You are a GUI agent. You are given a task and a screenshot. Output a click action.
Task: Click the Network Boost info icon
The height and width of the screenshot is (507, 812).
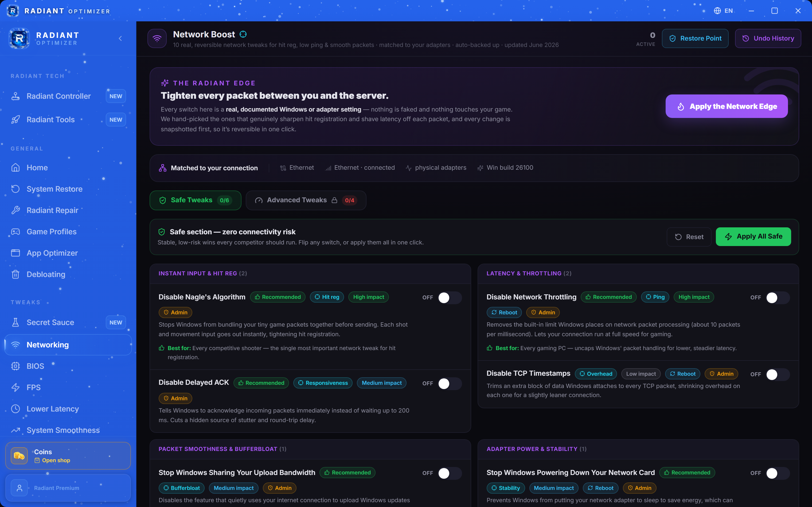pos(243,34)
